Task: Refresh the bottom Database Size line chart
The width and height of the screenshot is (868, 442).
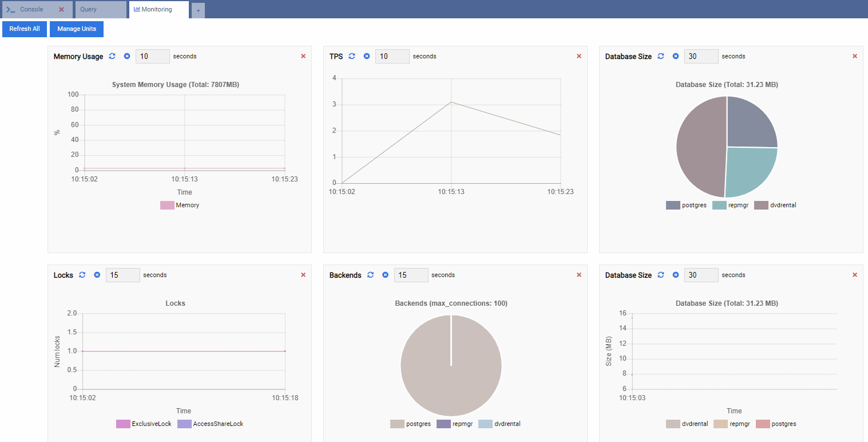Action: pos(661,275)
